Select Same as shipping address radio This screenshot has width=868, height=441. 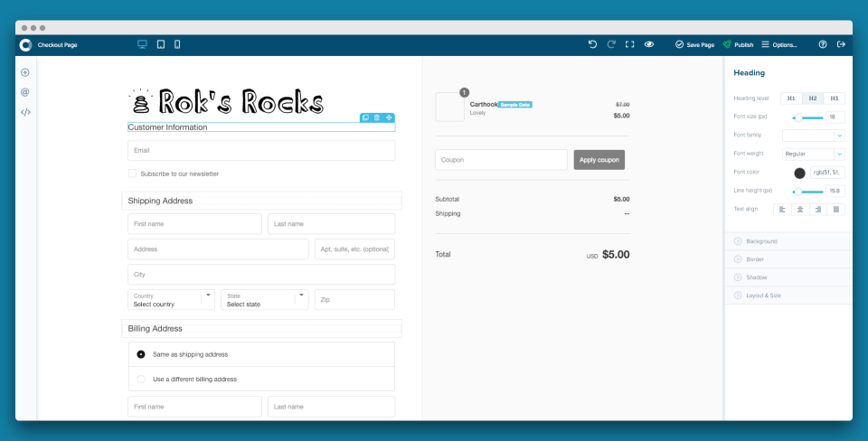(x=141, y=354)
